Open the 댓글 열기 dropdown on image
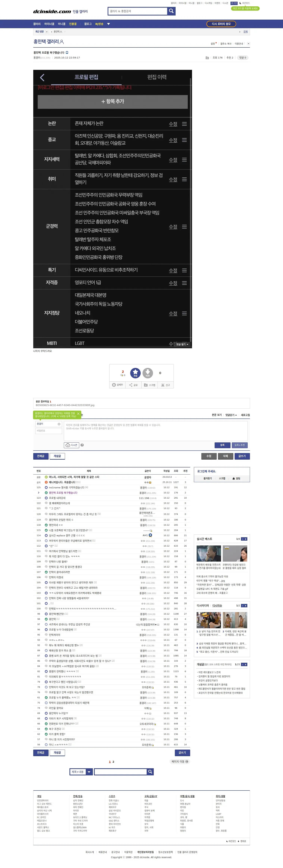Viewport: 283px width, 868px height. pyautogui.click(x=182, y=344)
